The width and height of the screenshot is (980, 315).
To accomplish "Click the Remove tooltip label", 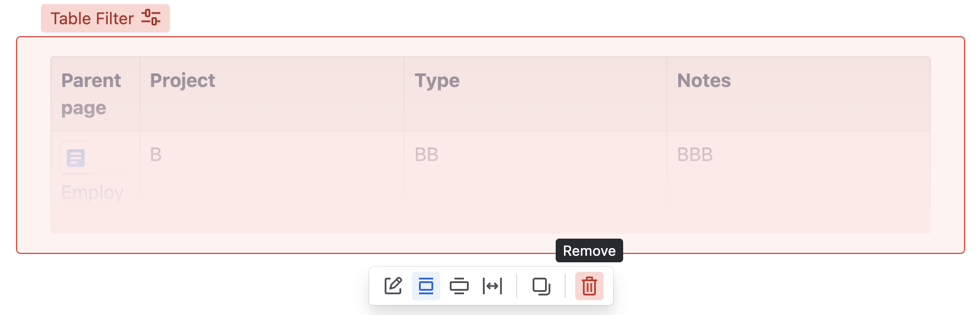I will point(589,250).
